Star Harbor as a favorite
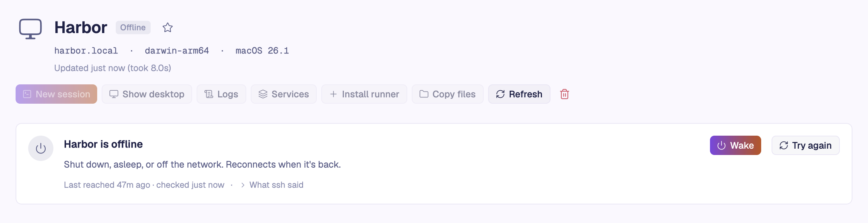Screen dimensions: 868x223 168,28
